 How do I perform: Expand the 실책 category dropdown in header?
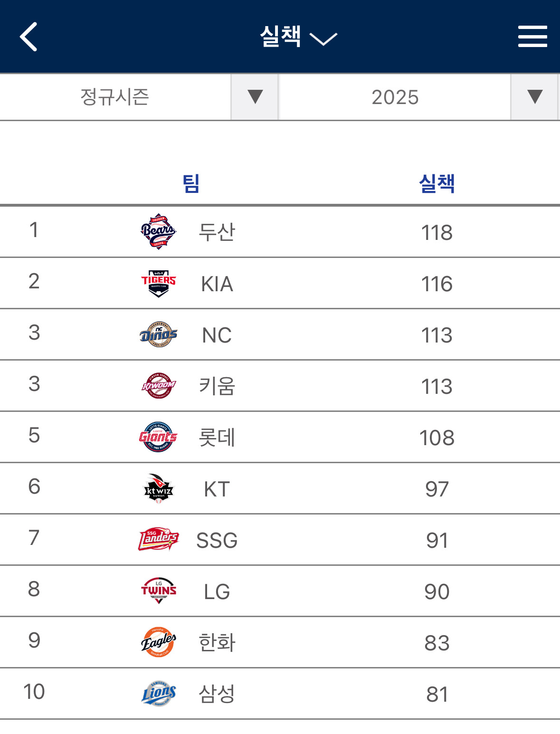coord(298,37)
